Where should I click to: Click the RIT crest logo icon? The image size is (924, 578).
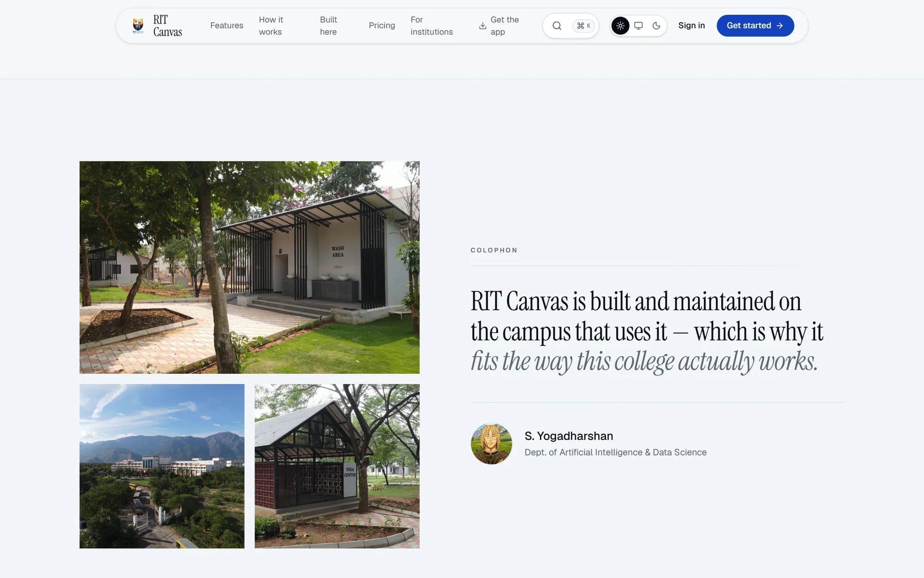(x=138, y=25)
